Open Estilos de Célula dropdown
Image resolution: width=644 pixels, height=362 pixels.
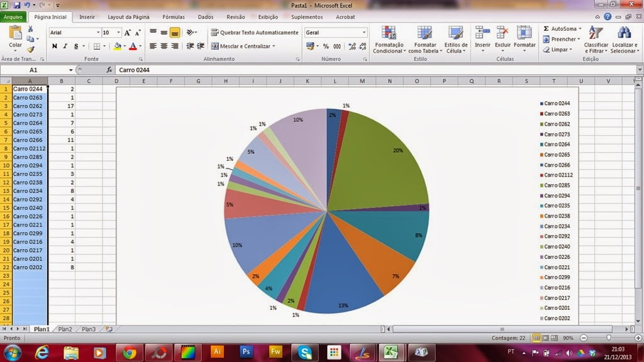pos(456,40)
